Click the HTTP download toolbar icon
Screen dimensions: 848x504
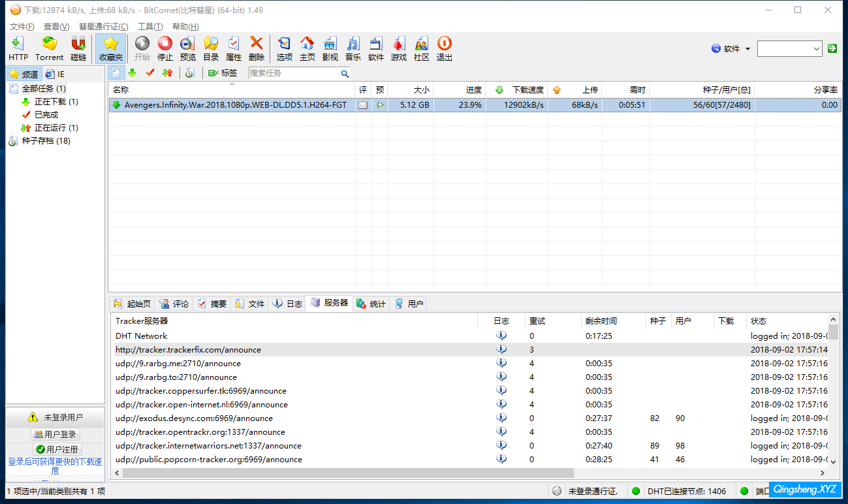[18, 48]
